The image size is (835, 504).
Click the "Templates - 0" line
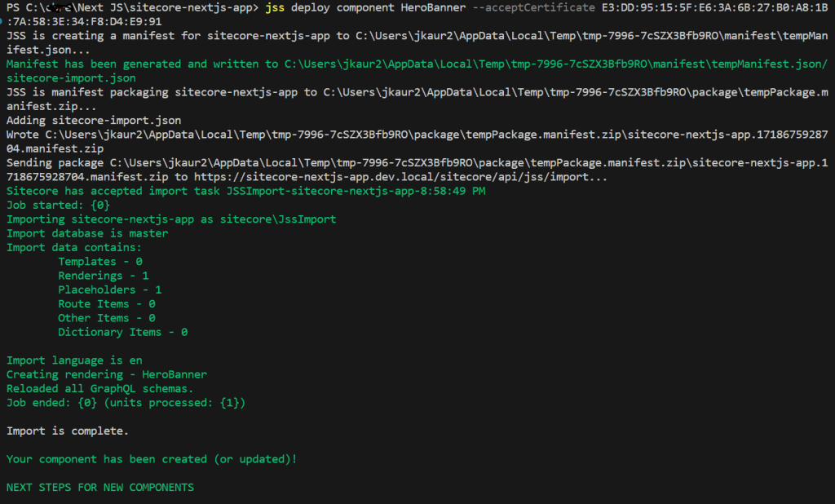pos(100,262)
